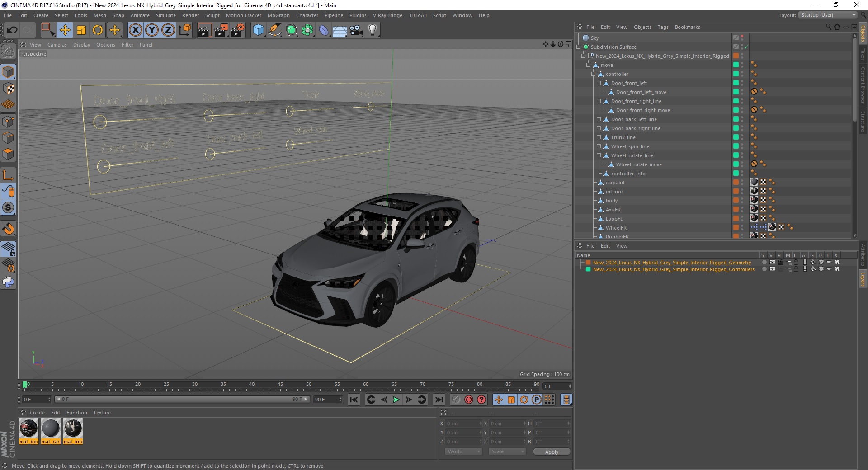Click frame 45 on the timeline
Viewport: 868px width, 470px height.
(x=280, y=385)
